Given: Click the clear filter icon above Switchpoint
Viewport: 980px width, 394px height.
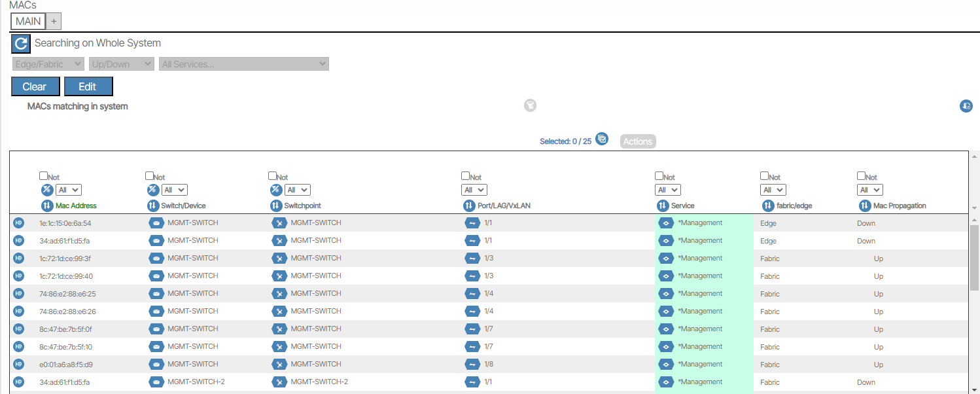Looking at the screenshot, I should click(x=276, y=190).
